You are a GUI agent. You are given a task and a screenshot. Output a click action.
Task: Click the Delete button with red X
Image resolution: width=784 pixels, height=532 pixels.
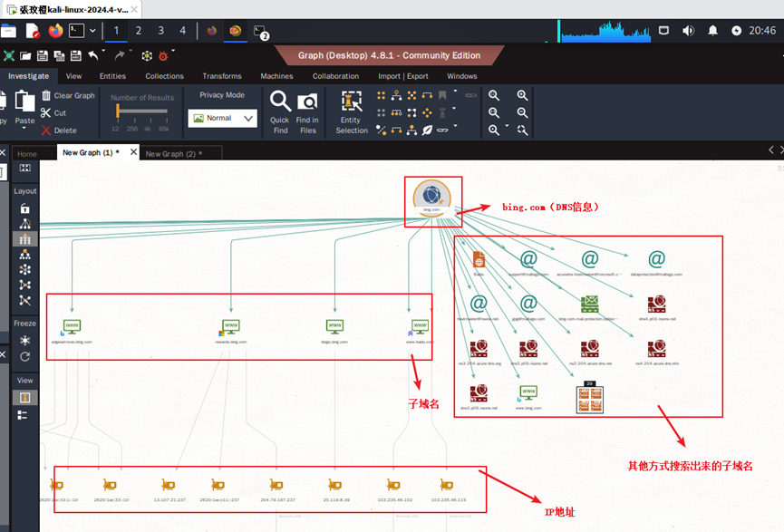click(x=59, y=131)
